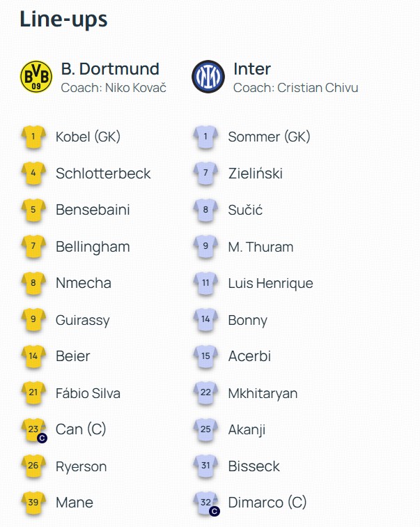This screenshot has width=420, height=527.
Task: Open the B. Dortmund team name
Action: pyautogui.click(x=110, y=69)
